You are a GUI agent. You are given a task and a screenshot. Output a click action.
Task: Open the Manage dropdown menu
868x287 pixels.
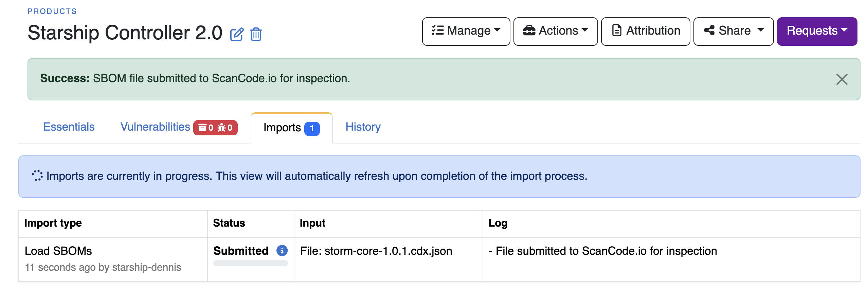pyautogui.click(x=466, y=31)
